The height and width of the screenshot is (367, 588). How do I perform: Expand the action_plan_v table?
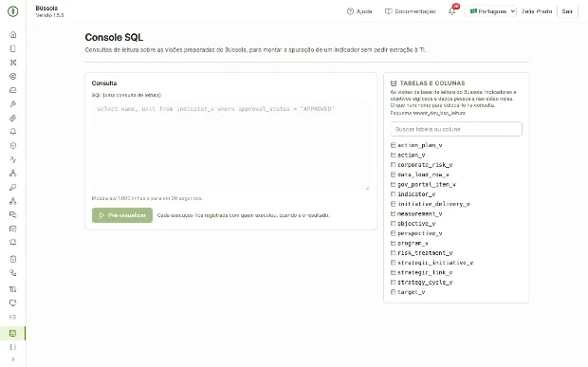416,145
